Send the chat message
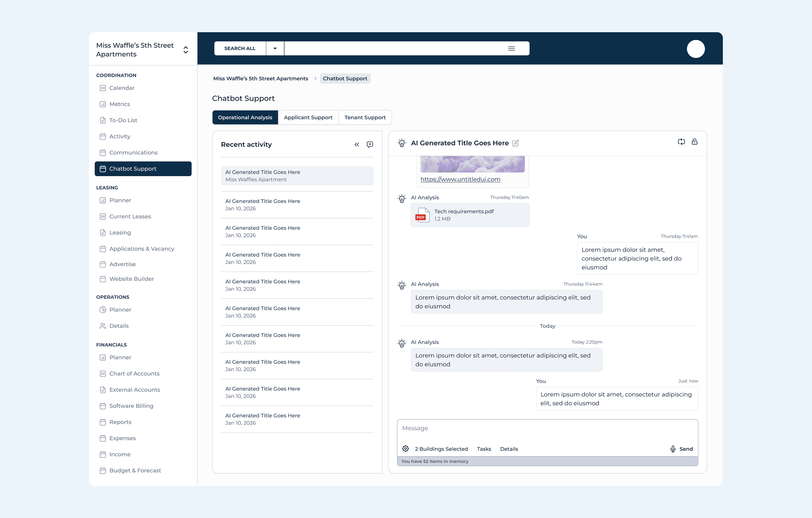Screen dimensions: 812x518 (x=686, y=449)
